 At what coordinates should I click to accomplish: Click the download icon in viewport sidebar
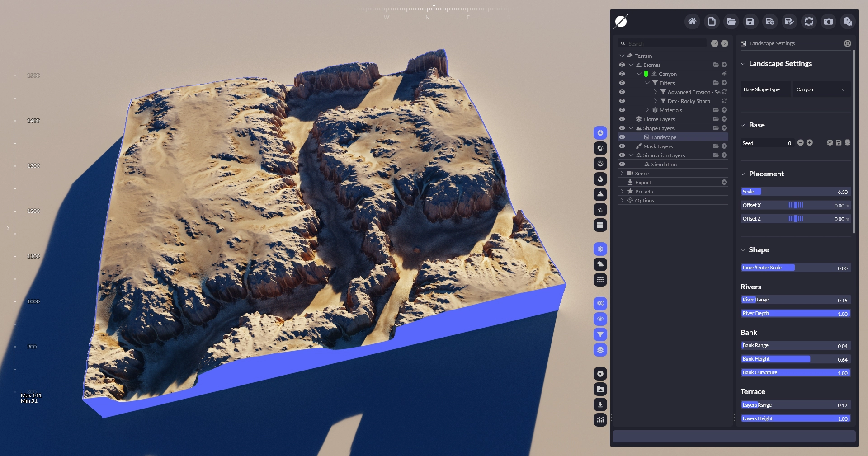tap(600, 404)
